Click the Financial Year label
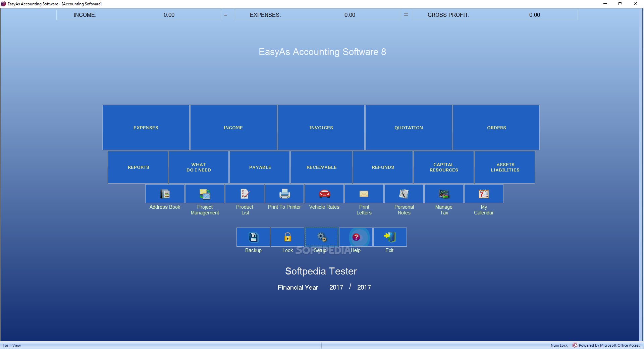644x349 pixels. pyautogui.click(x=298, y=287)
